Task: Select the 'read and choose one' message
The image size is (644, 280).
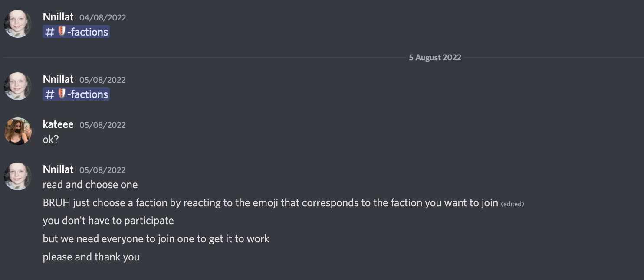Action: (90, 185)
